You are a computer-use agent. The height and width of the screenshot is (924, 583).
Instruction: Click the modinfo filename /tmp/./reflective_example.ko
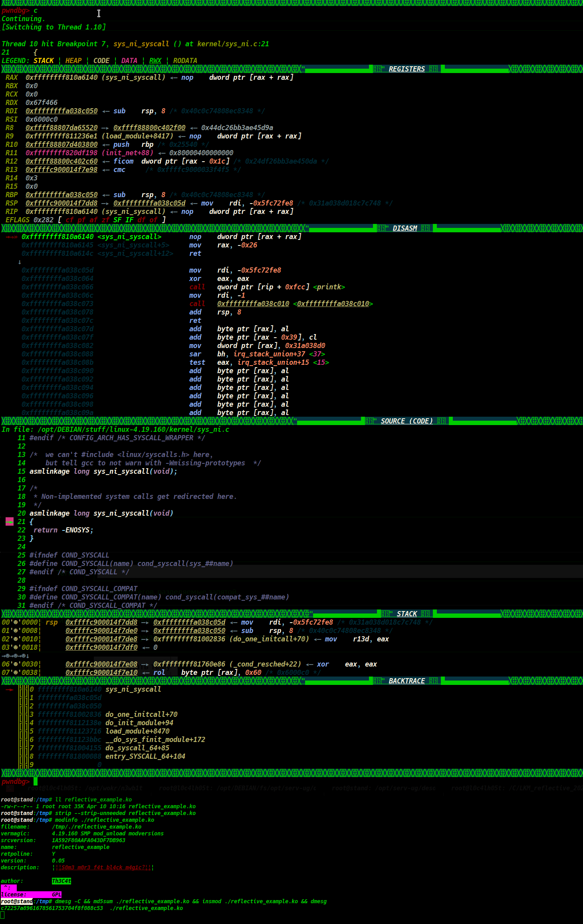[97, 827]
